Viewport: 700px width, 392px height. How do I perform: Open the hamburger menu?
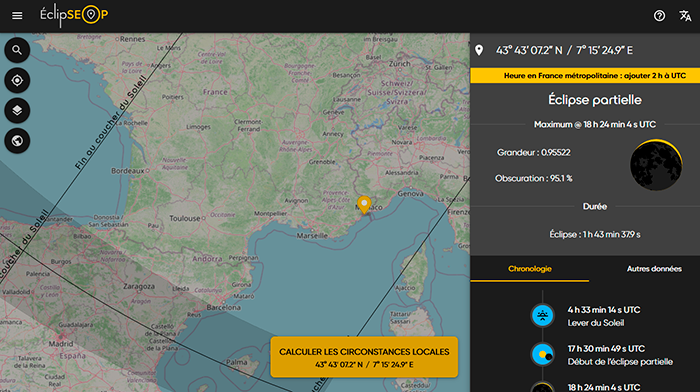pos(17,16)
